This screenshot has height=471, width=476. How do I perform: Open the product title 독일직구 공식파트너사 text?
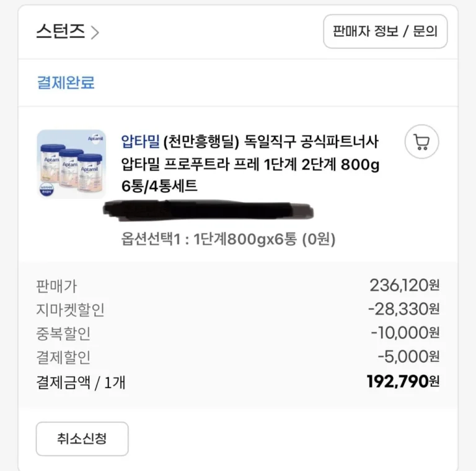(x=311, y=141)
